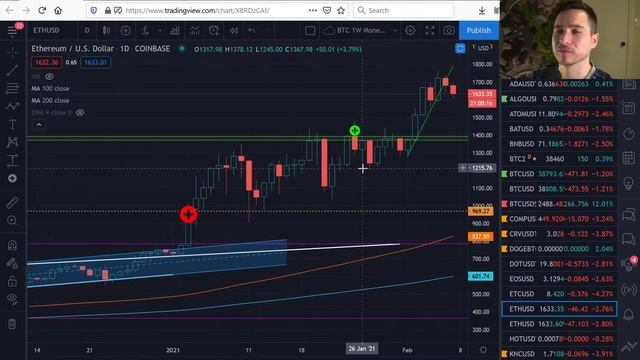Toggle magnet mode
The height and width of the screenshot is (360, 640).
coord(12,245)
